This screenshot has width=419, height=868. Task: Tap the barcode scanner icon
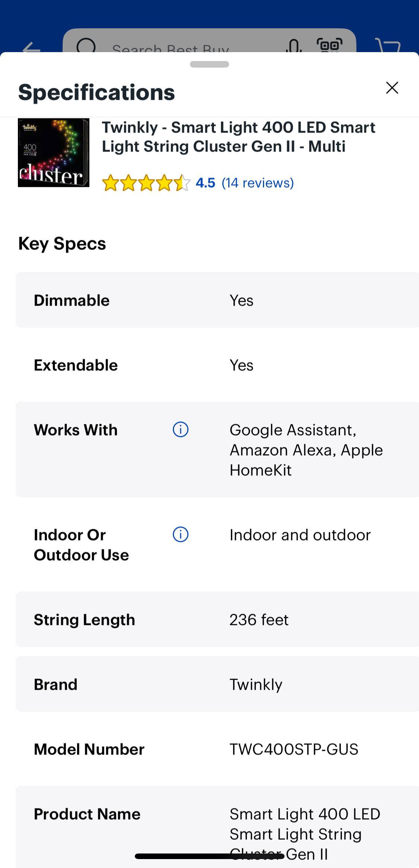point(329,45)
